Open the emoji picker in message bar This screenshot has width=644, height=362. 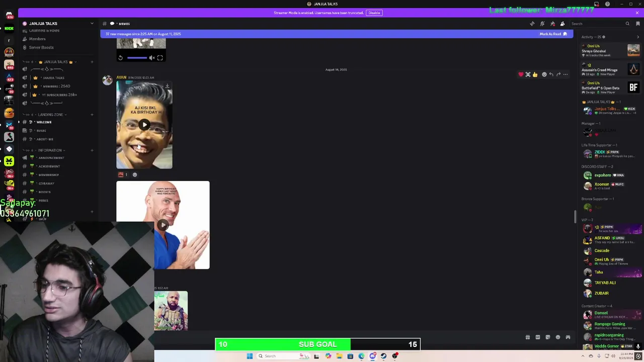point(558,337)
